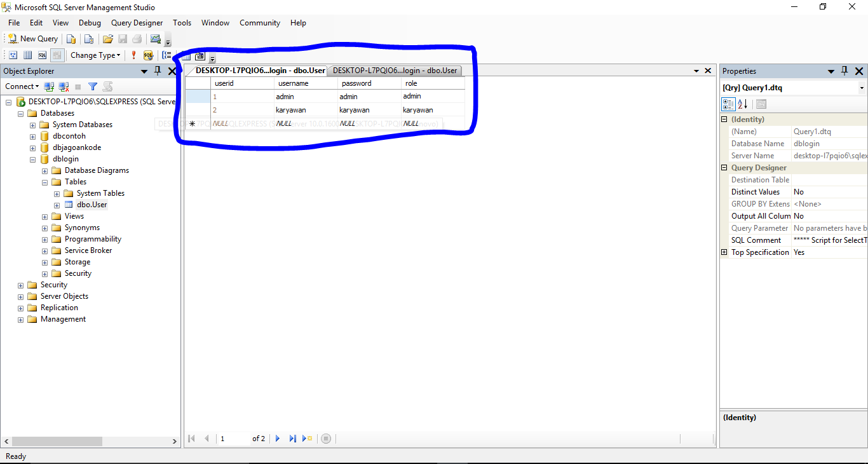This screenshot has width=868, height=464.
Task: Click the stop query round icon
Action: click(326, 439)
